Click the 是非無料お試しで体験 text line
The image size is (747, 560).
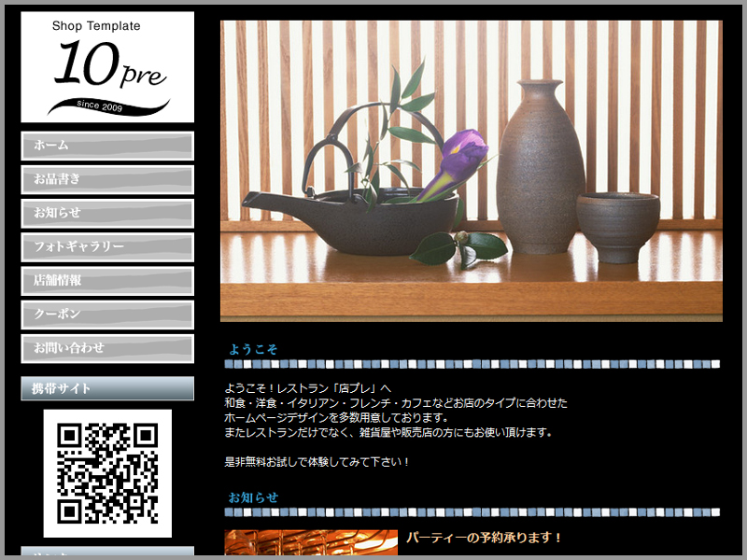point(317,461)
